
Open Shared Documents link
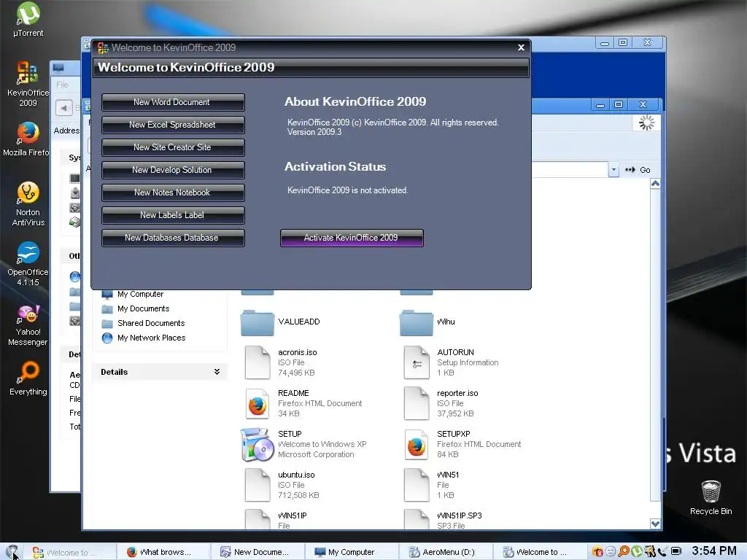pos(144,323)
